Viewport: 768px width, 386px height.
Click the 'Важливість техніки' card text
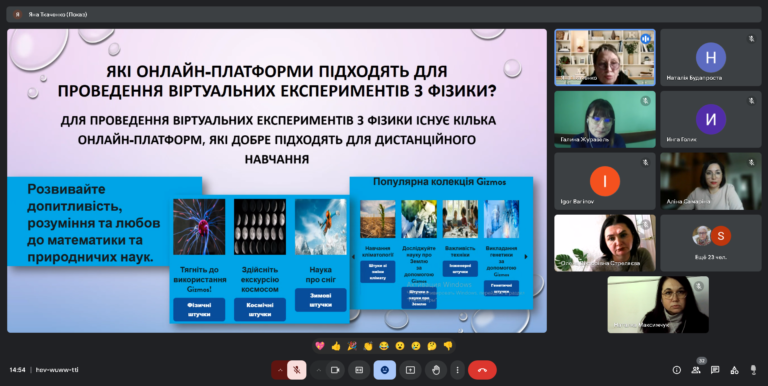(x=460, y=251)
